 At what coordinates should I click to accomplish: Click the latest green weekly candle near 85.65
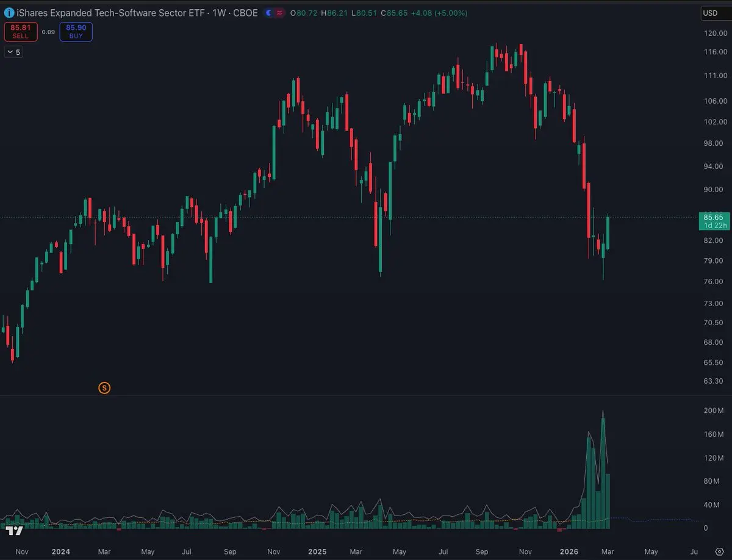pos(608,232)
